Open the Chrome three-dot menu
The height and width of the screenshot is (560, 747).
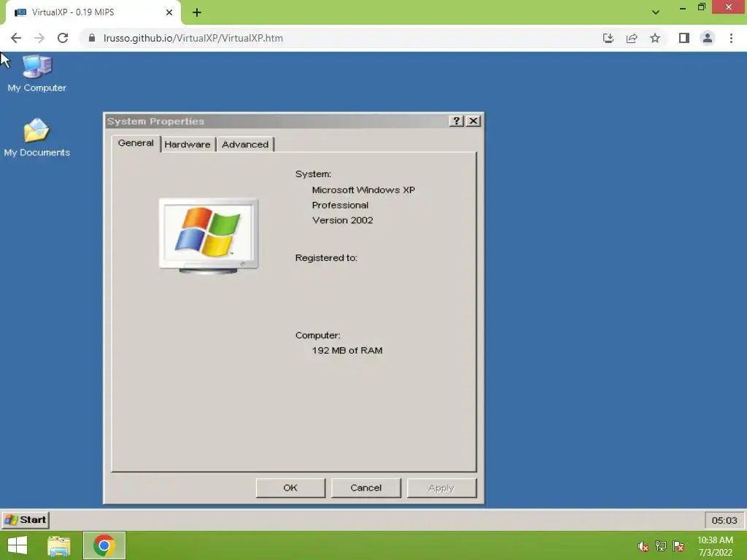[x=731, y=38]
